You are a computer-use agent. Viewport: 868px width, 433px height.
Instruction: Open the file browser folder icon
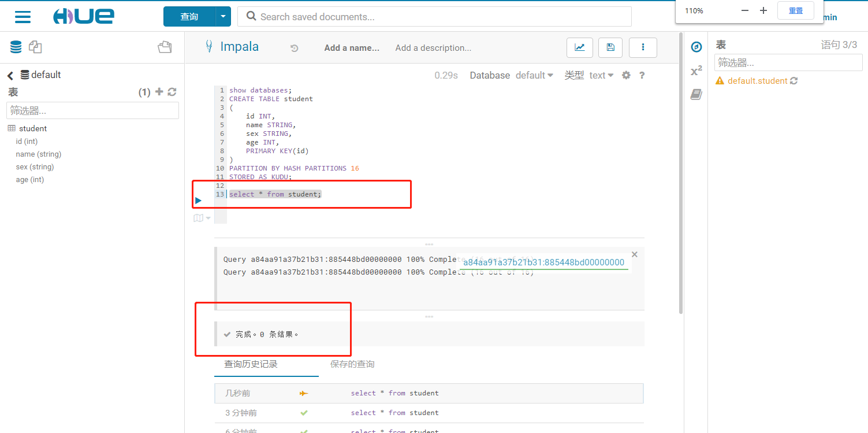coord(165,47)
